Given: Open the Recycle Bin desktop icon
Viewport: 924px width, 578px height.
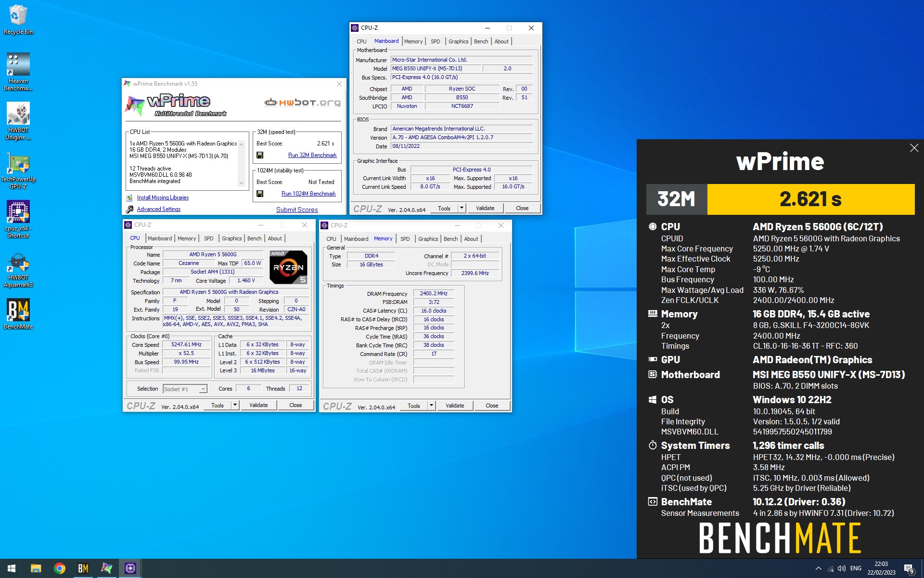Looking at the screenshot, I should coord(18,20).
